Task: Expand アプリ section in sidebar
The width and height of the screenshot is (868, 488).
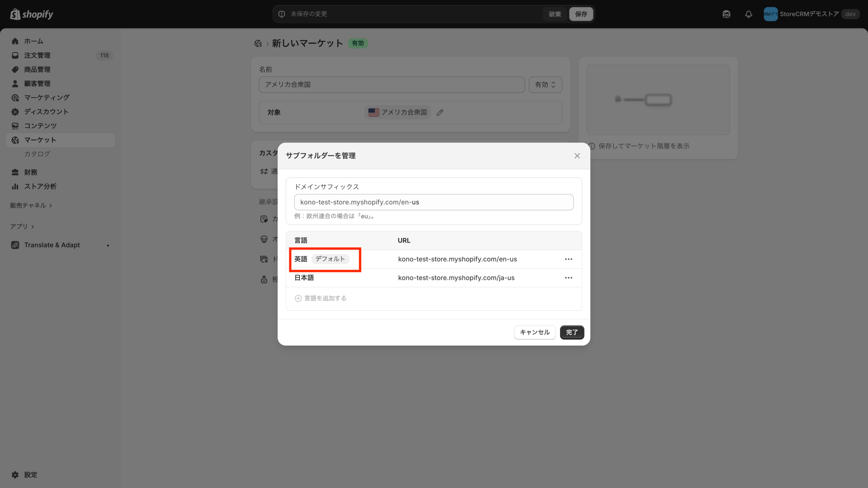Action: click(x=22, y=226)
